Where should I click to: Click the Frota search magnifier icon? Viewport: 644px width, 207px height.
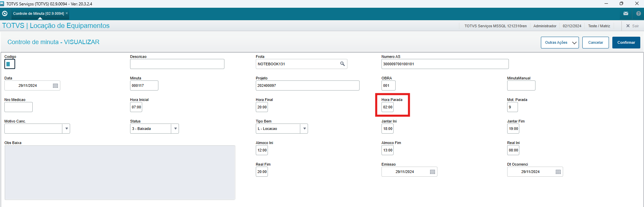[x=342, y=64]
